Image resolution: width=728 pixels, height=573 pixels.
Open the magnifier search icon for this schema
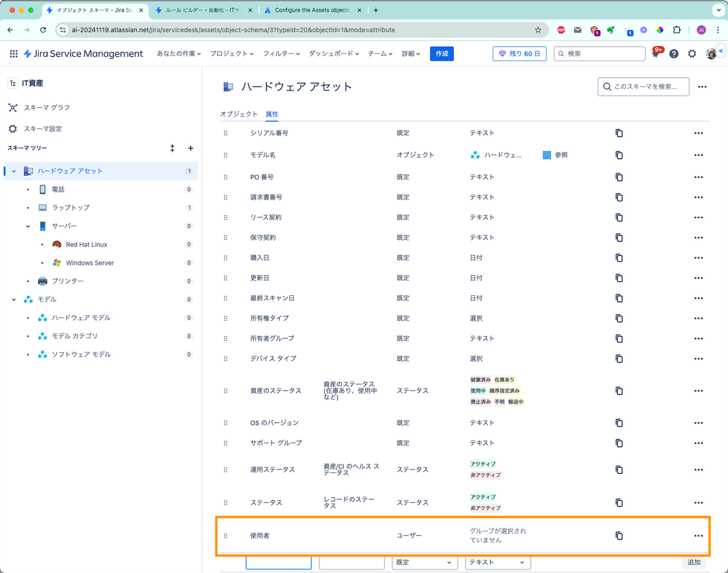606,87
